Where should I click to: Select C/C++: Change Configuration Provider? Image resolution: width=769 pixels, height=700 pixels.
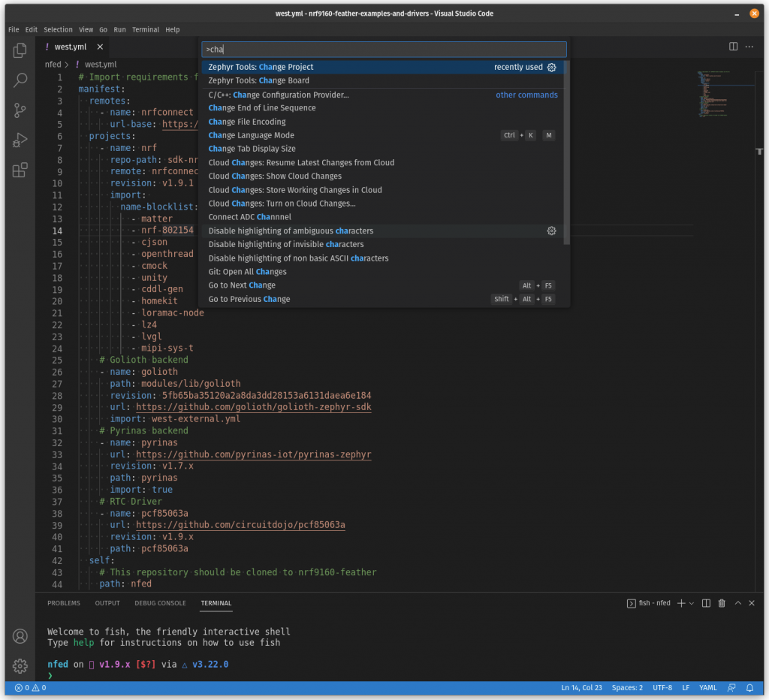383,95
